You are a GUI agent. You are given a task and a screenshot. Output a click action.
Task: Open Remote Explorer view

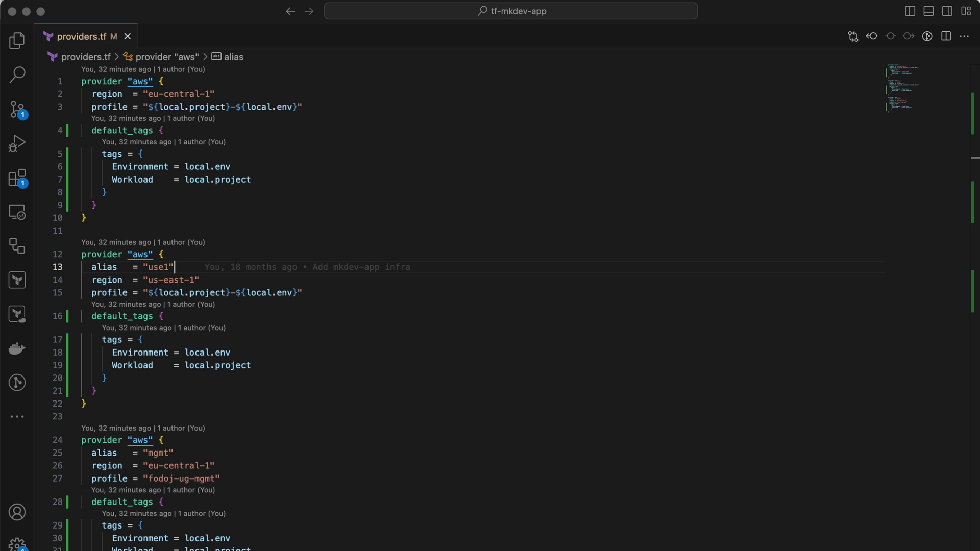point(17,212)
